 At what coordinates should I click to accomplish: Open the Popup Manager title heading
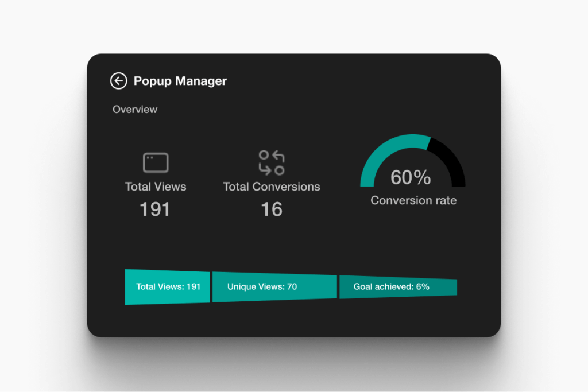180,81
